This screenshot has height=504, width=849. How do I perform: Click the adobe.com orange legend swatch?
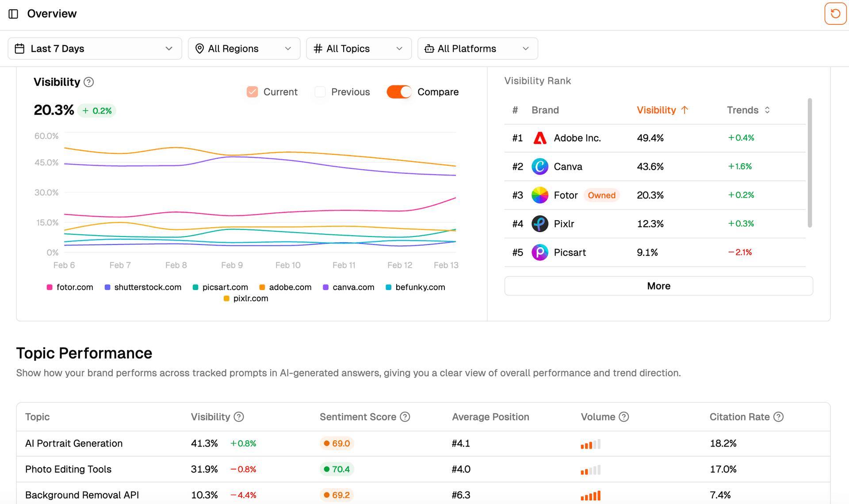[262, 287]
